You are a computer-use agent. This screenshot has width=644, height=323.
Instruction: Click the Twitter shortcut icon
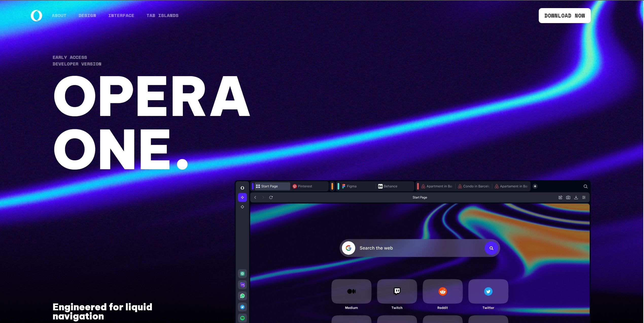[x=488, y=291]
